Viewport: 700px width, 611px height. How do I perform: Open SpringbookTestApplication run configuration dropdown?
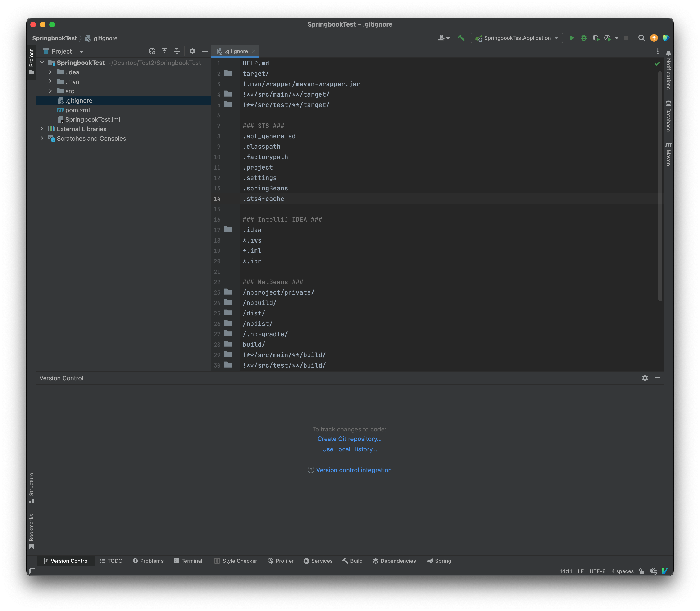click(517, 38)
